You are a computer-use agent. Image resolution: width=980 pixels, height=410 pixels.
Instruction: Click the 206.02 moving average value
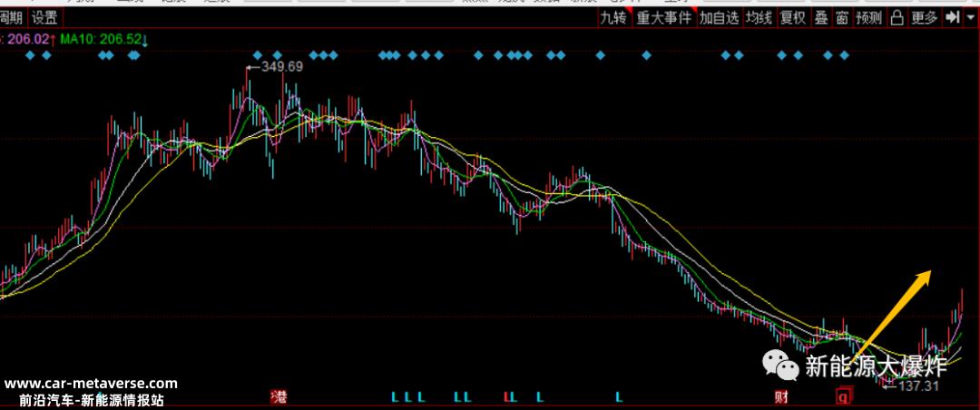tap(27, 39)
